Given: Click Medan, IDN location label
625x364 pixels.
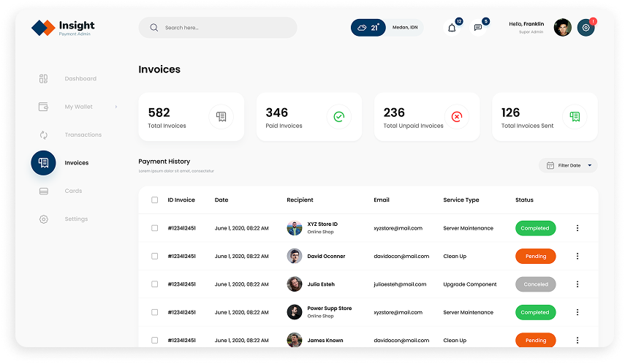Looking at the screenshot, I should tap(405, 28).
